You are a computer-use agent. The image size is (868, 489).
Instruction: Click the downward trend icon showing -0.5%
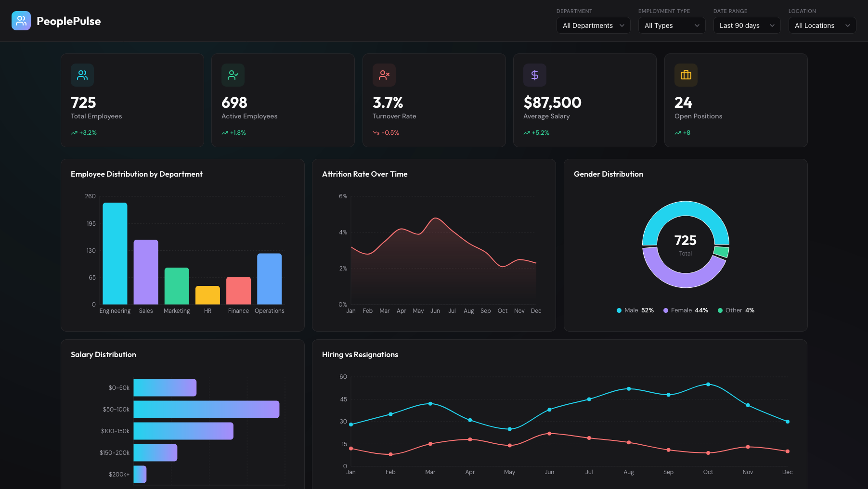tap(376, 132)
